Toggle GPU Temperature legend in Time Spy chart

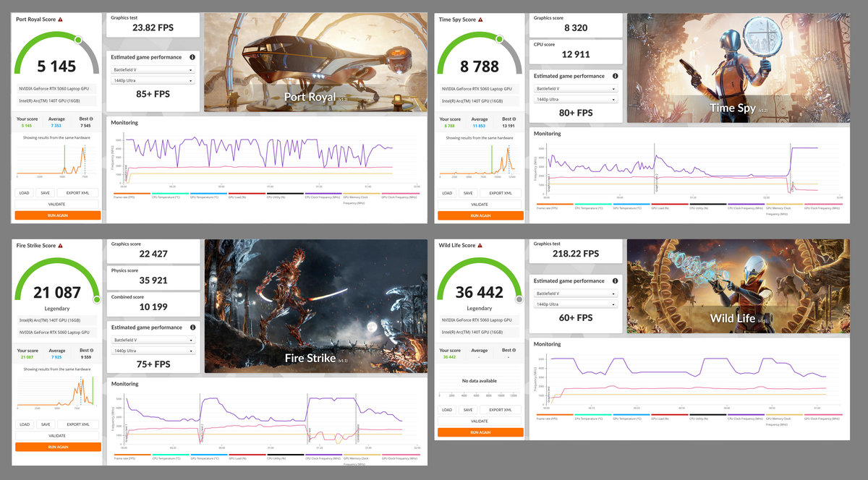click(631, 207)
